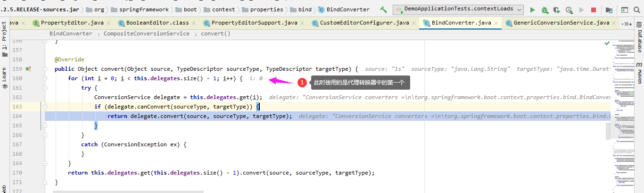
Task: Click the red Stop button
Action: (x=594, y=9)
